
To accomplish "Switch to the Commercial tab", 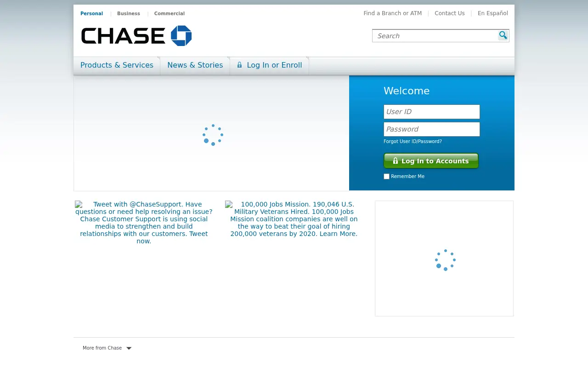I will [170, 13].
